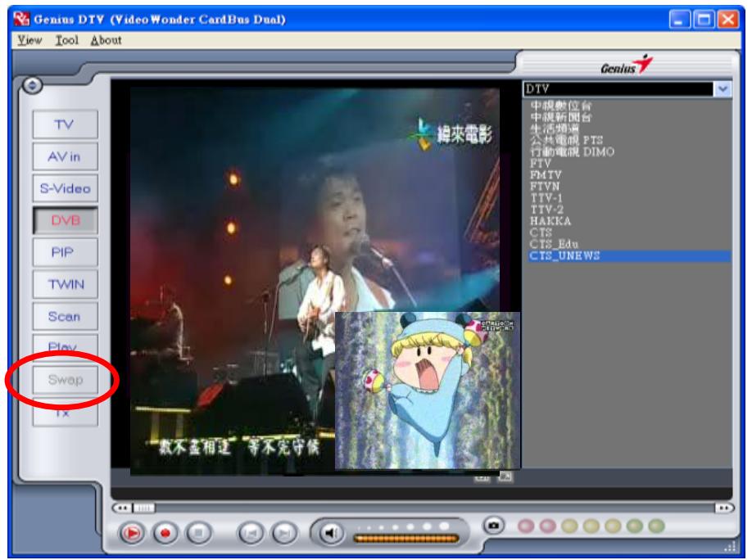Image resolution: width=752 pixels, height=560 pixels.
Task: Click the seek bar fast-forward arrows
Action: coord(723,508)
